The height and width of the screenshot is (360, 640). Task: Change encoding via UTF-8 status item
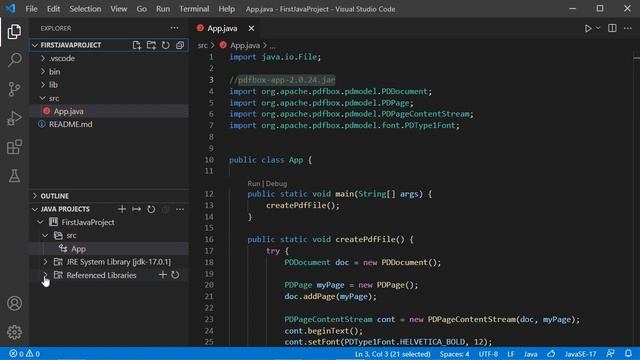point(488,353)
